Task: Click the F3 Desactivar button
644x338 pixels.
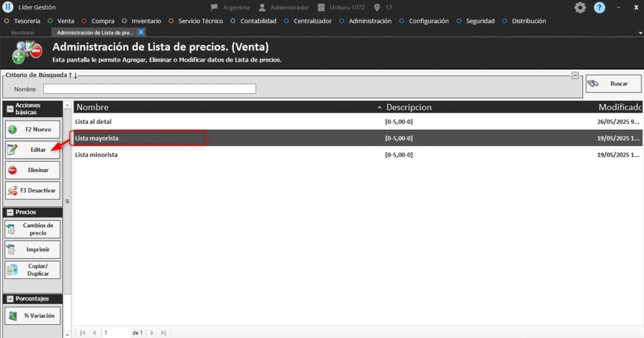Action: click(x=33, y=190)
